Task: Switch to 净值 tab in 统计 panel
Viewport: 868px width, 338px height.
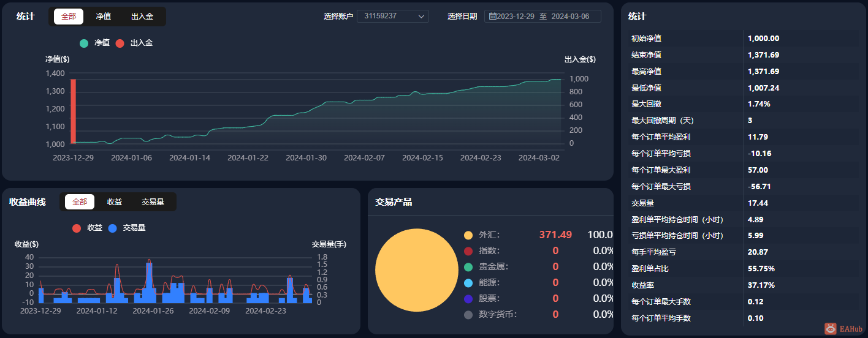Action: (x=104, y=17)
